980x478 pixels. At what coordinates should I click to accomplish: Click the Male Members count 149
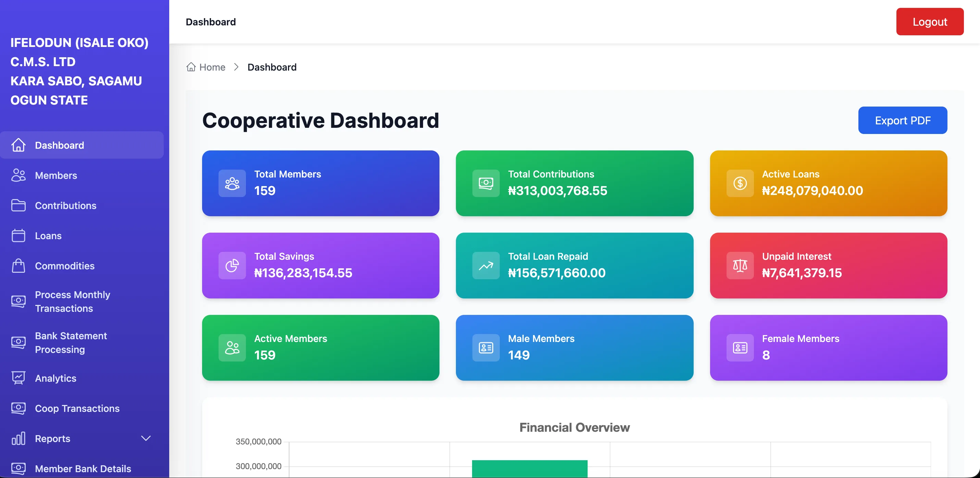519,355
